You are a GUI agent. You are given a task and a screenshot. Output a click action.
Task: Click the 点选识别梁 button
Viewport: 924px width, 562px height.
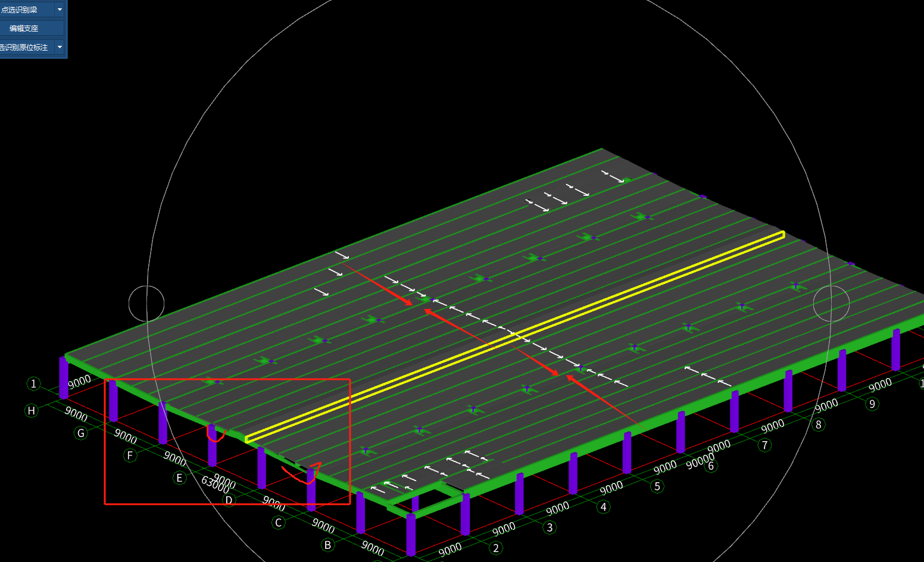(27, 10)
